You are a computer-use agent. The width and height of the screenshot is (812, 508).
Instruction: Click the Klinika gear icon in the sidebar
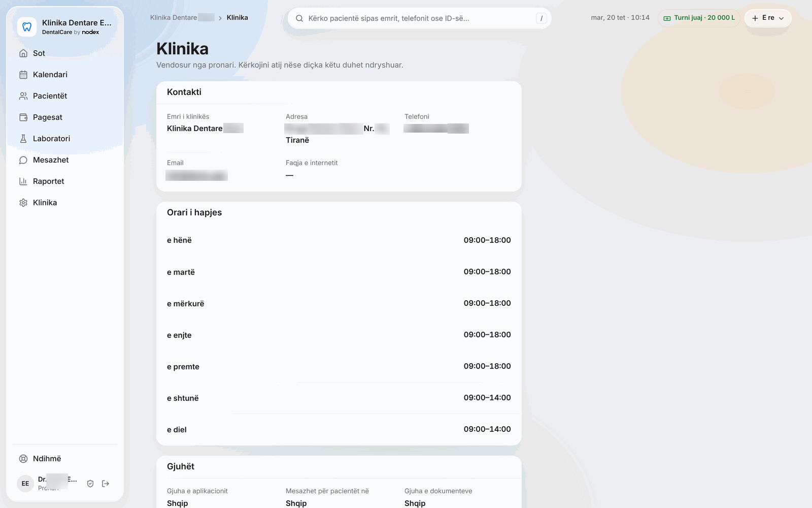pos(23,203)
